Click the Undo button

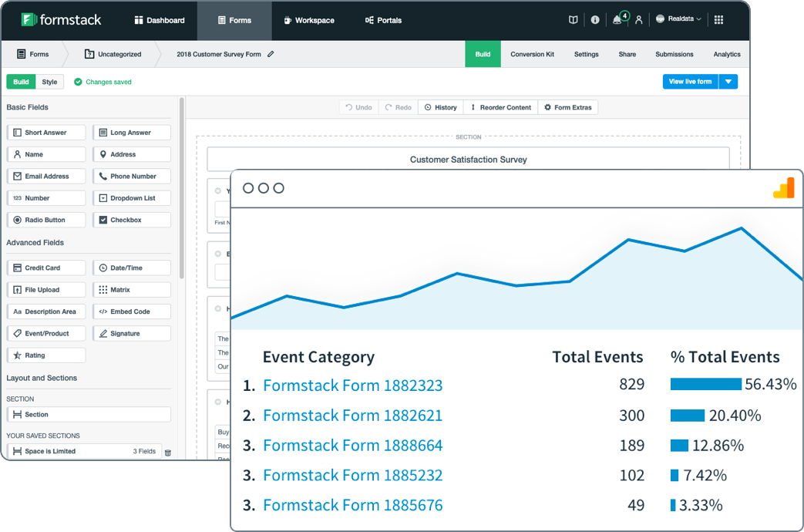359,107
